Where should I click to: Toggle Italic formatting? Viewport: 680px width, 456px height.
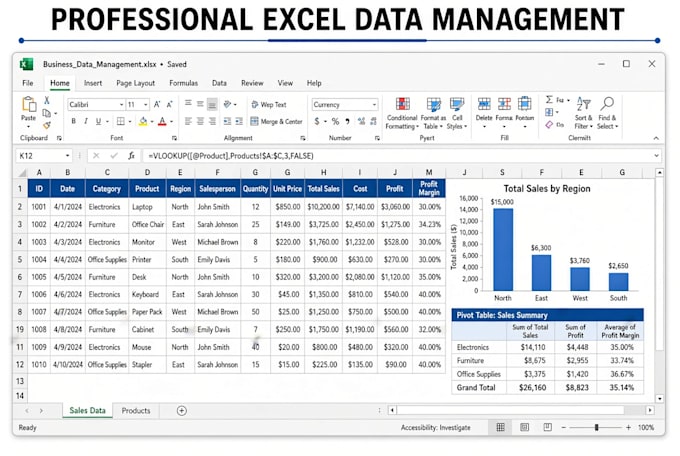click(x=86, y=121)
